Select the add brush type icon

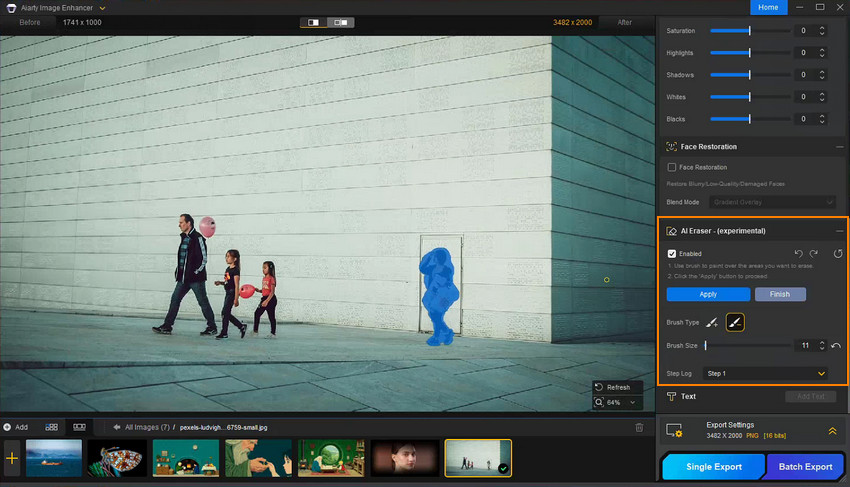click(712, 323)
